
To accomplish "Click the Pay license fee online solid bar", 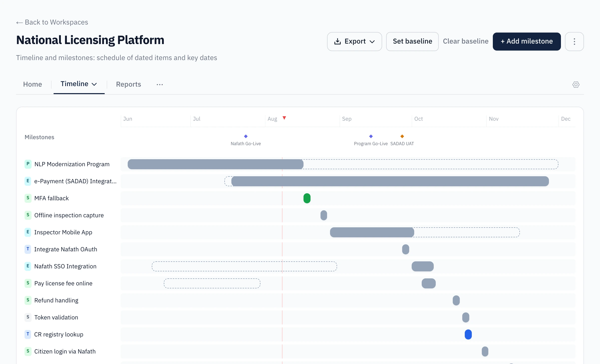I will pos(429,283).
